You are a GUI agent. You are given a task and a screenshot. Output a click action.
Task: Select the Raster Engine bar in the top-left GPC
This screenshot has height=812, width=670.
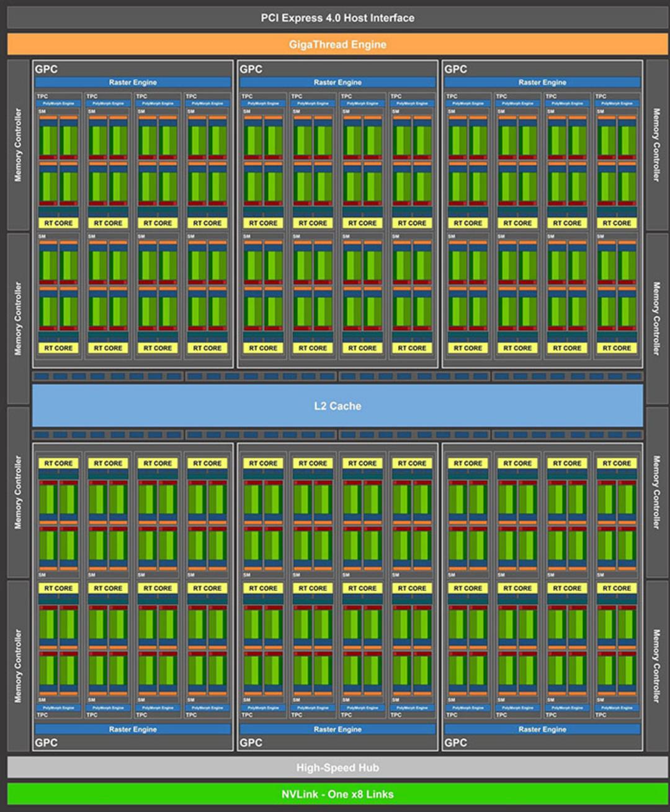pos(133,82)
